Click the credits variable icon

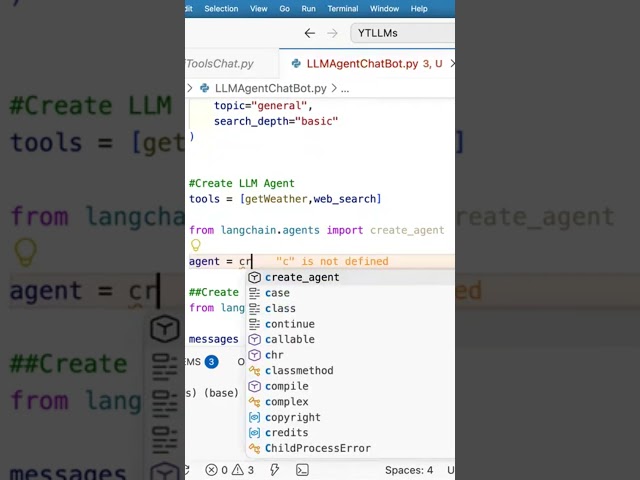255,433
